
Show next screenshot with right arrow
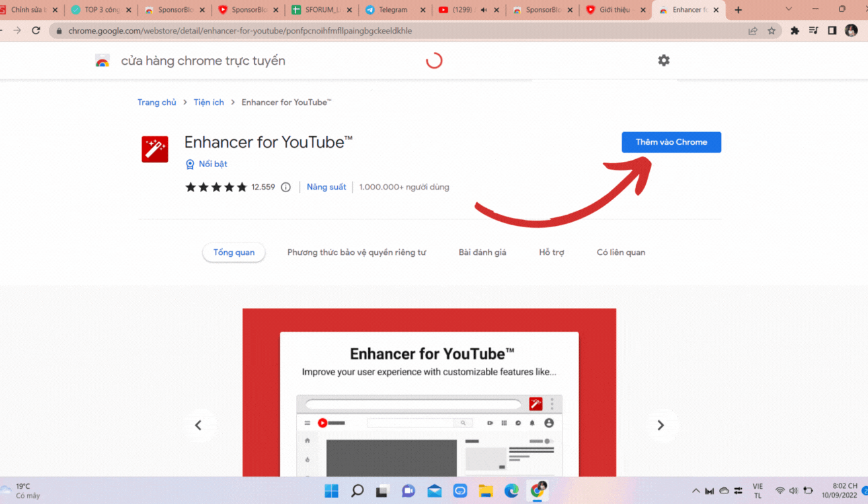click(660, 425)
